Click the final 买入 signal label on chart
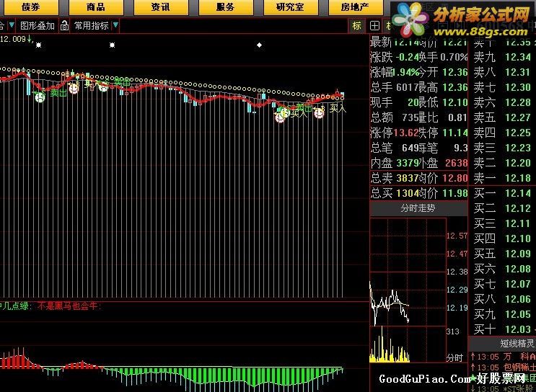The height and width of the screenshot is (392, 536). (338, 110)
